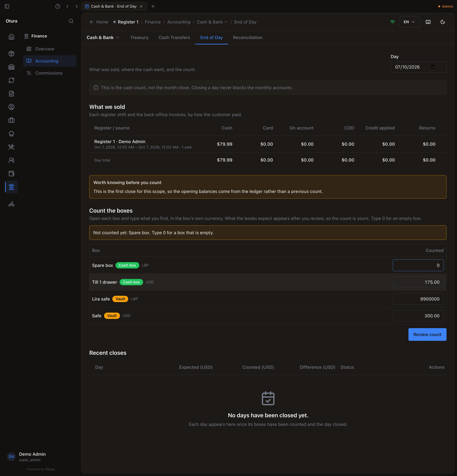Open the user profile circle sidebar icon
The image size is (457, 476).
11,107
